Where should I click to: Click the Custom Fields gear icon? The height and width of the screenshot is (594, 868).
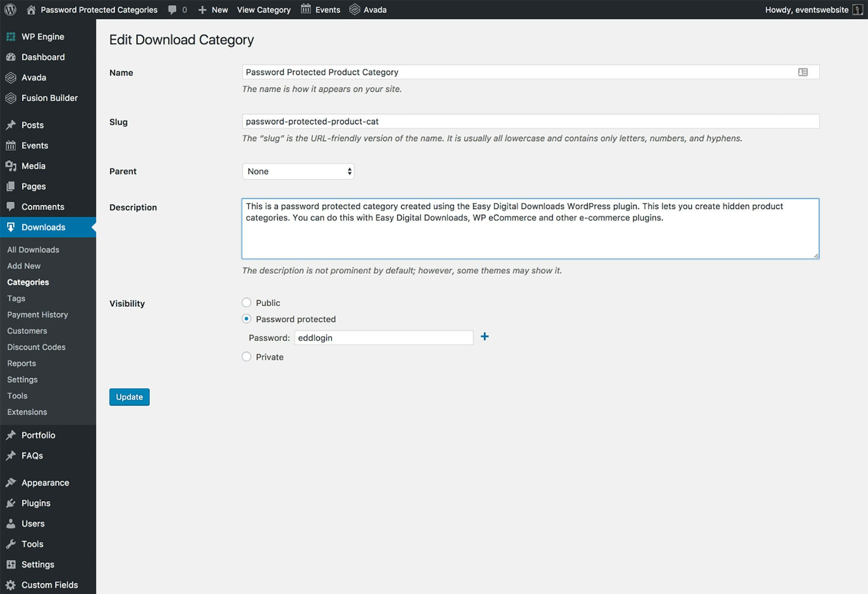11,585
